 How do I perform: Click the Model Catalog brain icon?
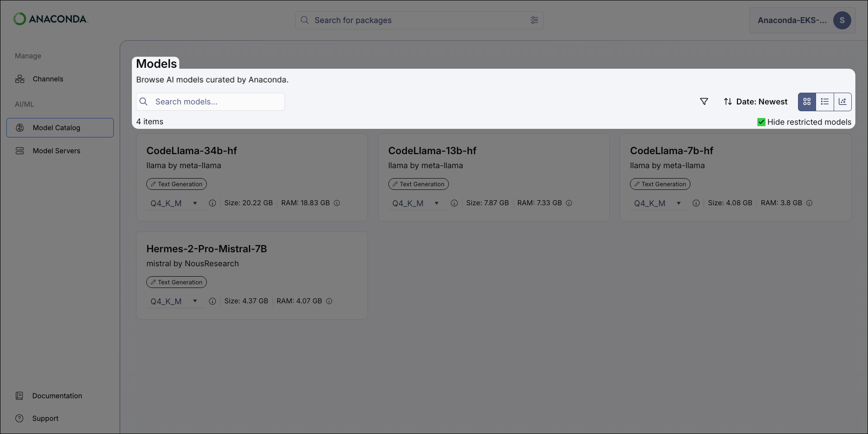(x=20, y=127)
